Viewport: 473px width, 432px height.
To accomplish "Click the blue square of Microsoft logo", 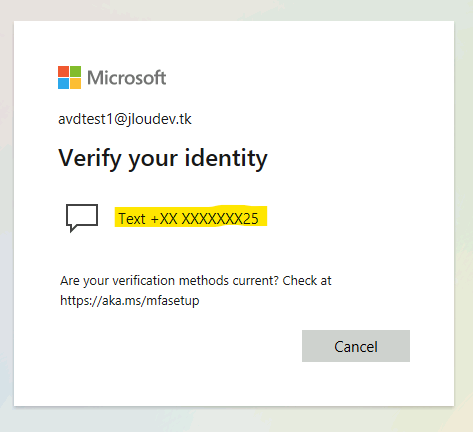I will 63,83.
